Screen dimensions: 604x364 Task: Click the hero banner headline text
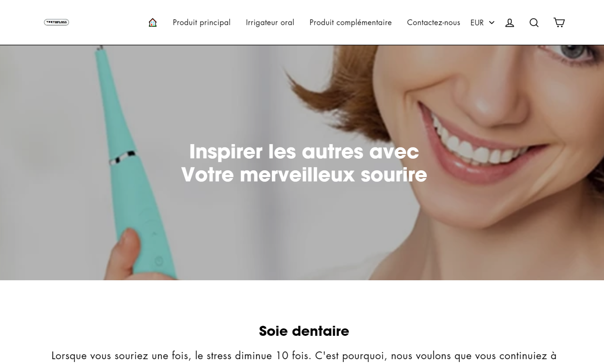[304, 163]
